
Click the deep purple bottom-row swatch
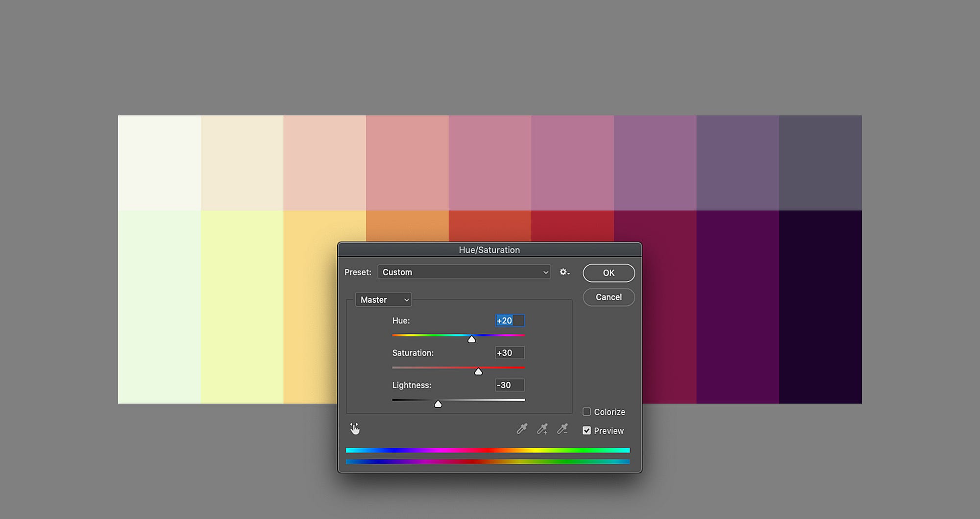pyautogui.click(x=738, y=307)
